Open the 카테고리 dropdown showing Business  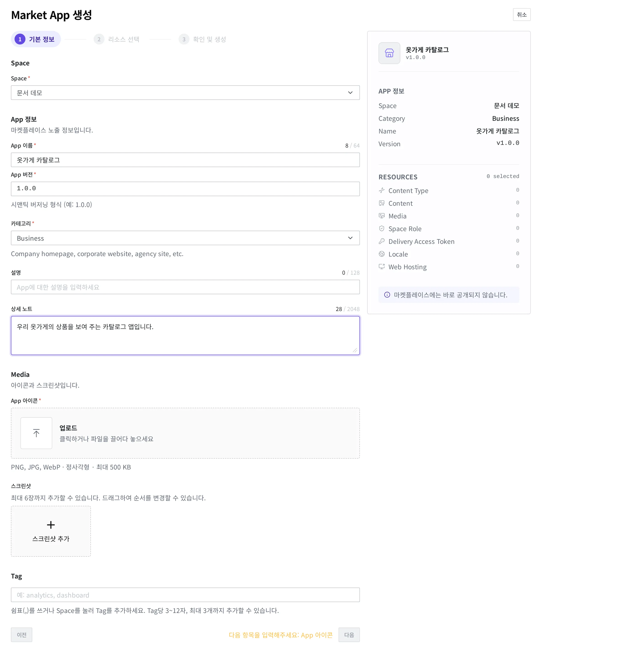pos(185,238)
